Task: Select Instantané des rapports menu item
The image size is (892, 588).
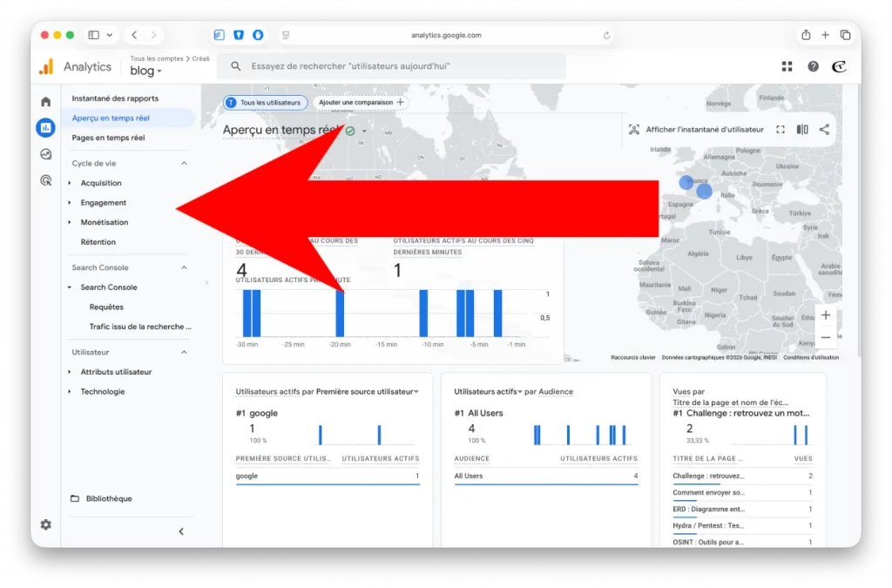Action: (115, 98)
